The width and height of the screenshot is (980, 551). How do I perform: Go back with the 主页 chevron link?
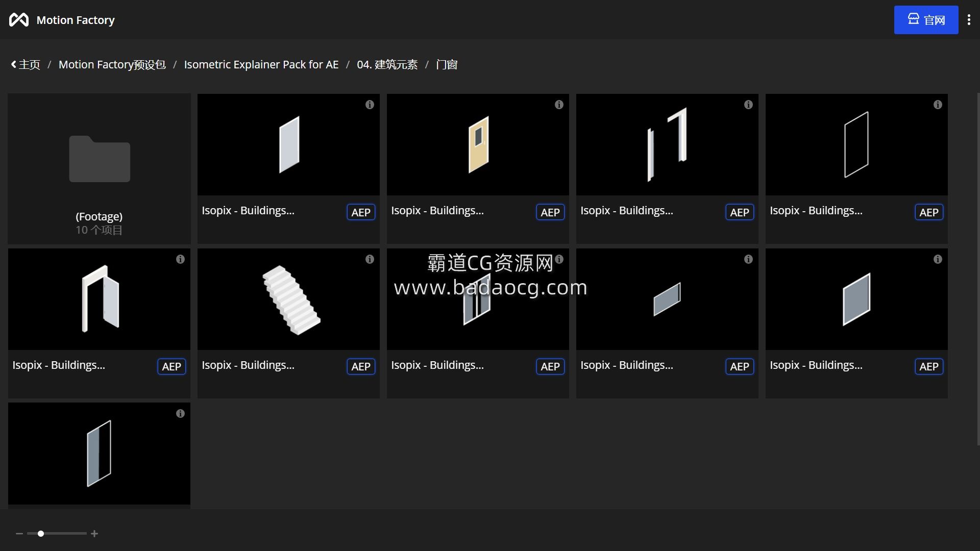pyautogui.click(x=26, y=65)
